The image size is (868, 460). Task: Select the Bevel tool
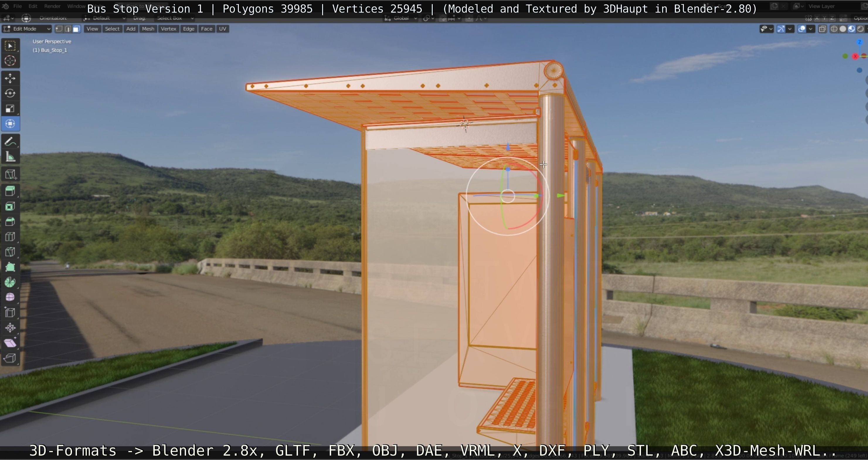coord(10,221)
